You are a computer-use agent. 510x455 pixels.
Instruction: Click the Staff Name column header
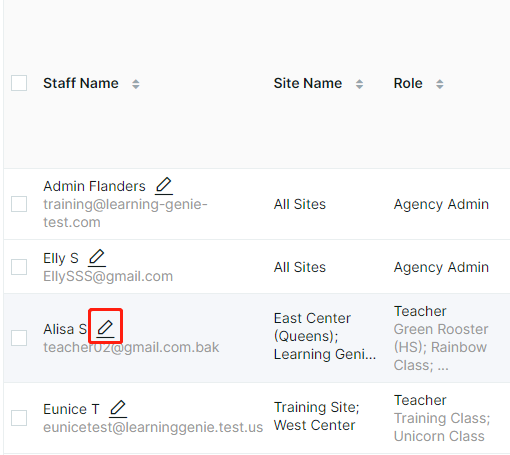[x=81, y=83]
